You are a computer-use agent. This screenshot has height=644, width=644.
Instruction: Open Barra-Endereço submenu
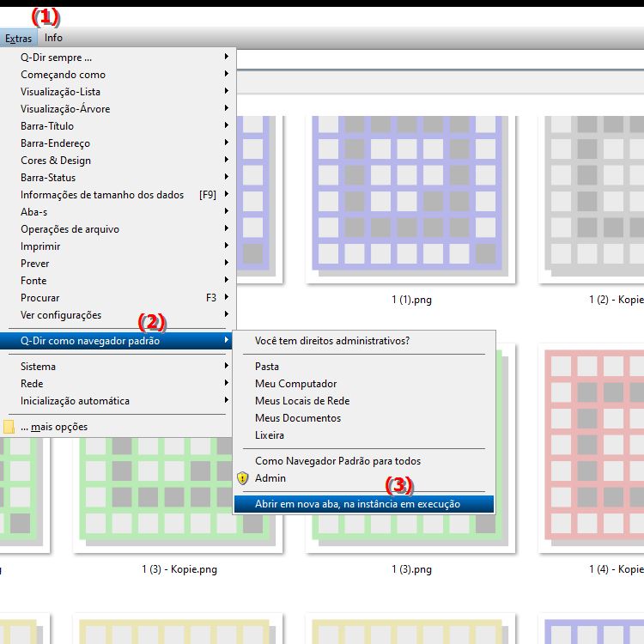coord(118,143)
